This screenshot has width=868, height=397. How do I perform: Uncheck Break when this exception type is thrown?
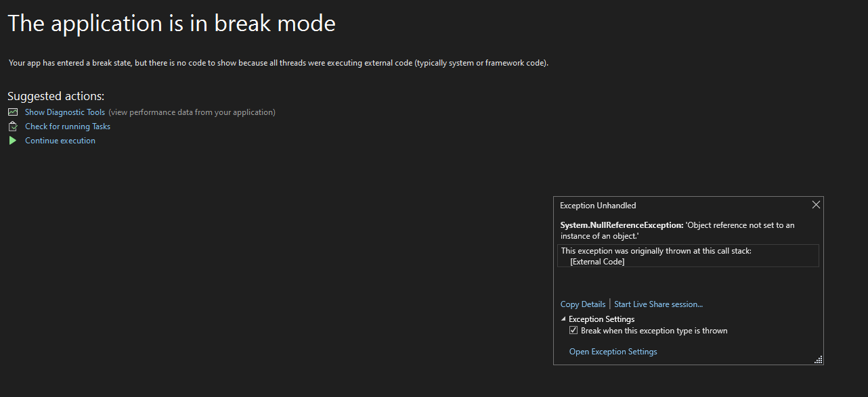click(573, 330)
